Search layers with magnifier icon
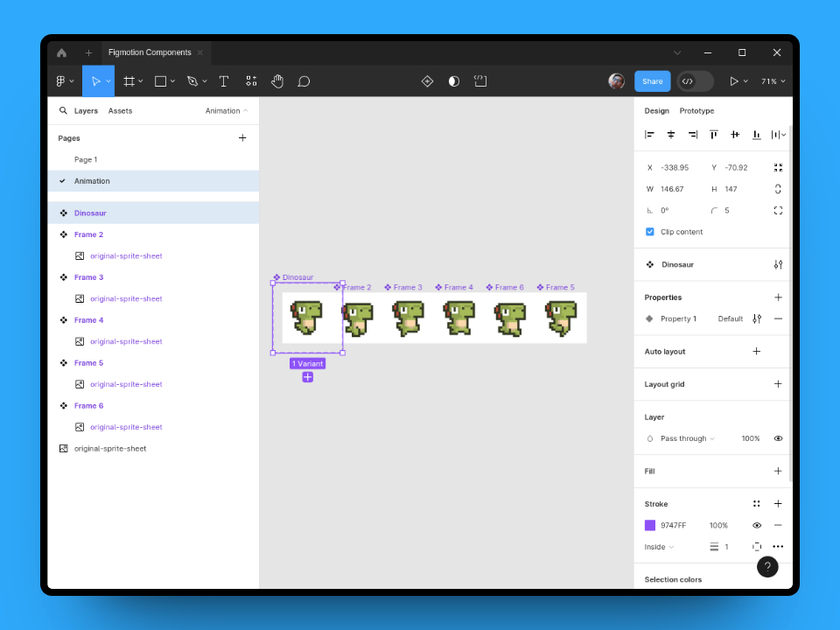840x630 pixels. 63,110
